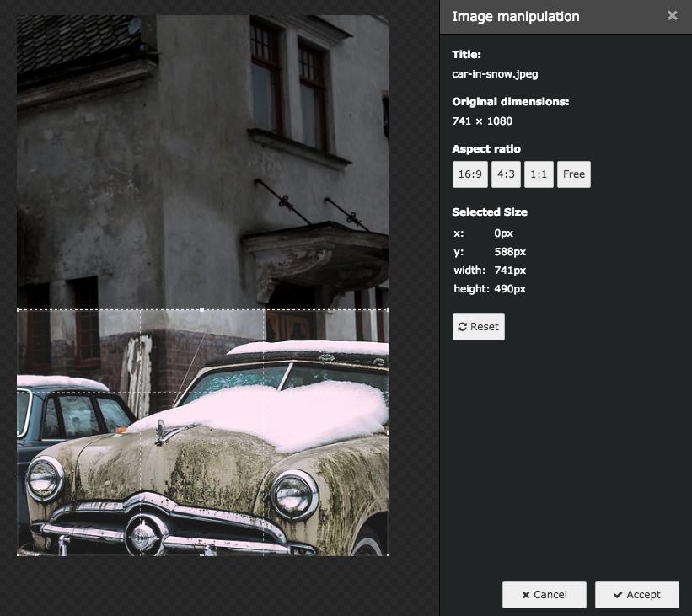Select the 1:1 aspect ratio
This screenshot has width=692, height=616.
(x=539, y=174)
